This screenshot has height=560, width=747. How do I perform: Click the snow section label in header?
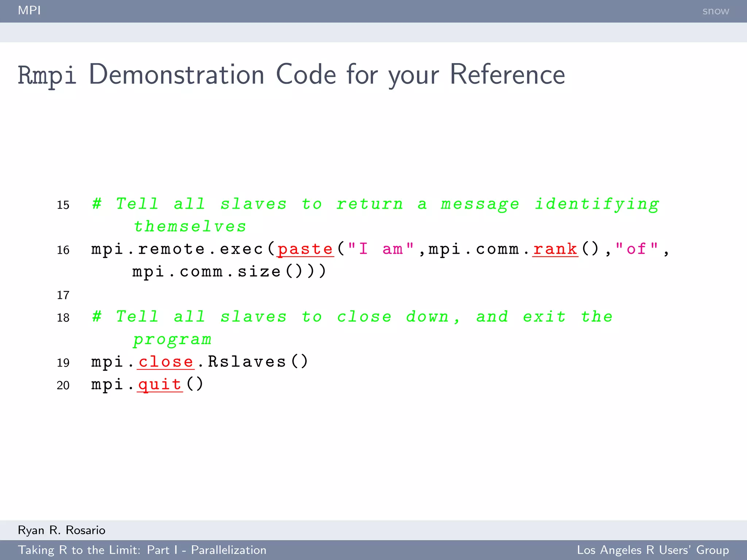[x=716, y=11]
